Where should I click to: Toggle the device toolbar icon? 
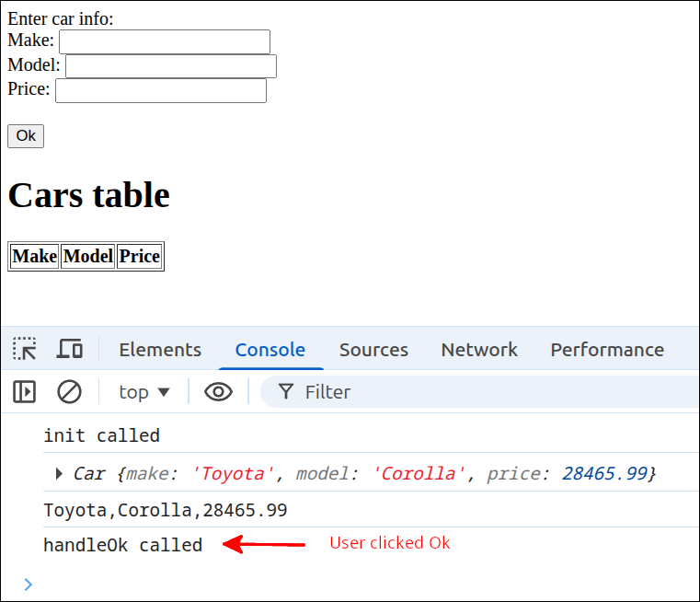click(x=70, y=349)
